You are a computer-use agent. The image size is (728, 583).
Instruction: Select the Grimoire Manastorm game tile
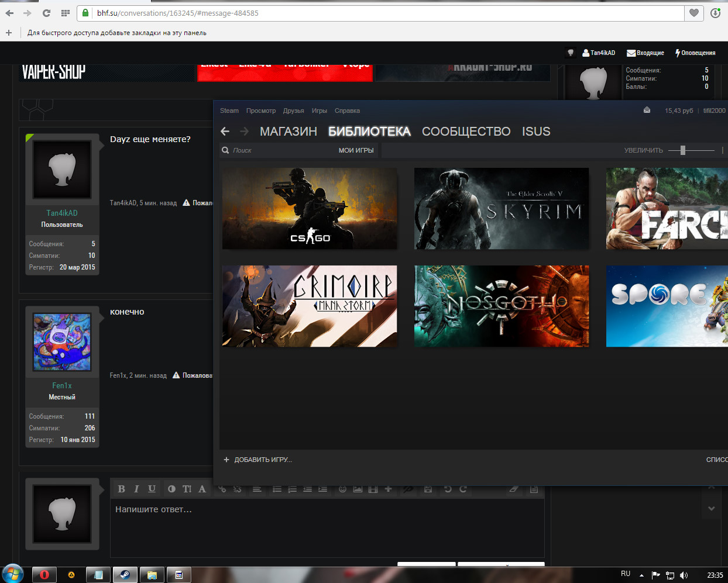(x=310, y=306)
